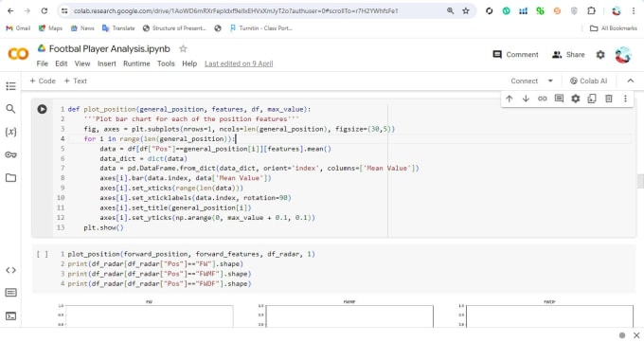This screenshot has width=644, height=342.
Task: Open Chrome extensions puzzle icon
Action: (591, 11)
